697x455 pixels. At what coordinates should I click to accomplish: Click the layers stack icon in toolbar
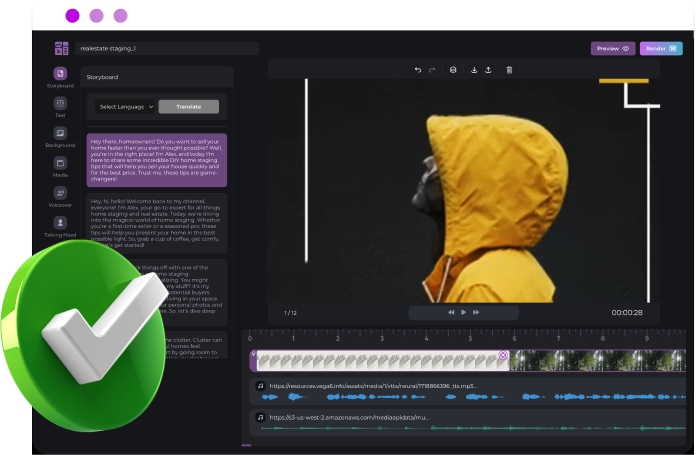point(452,70)
